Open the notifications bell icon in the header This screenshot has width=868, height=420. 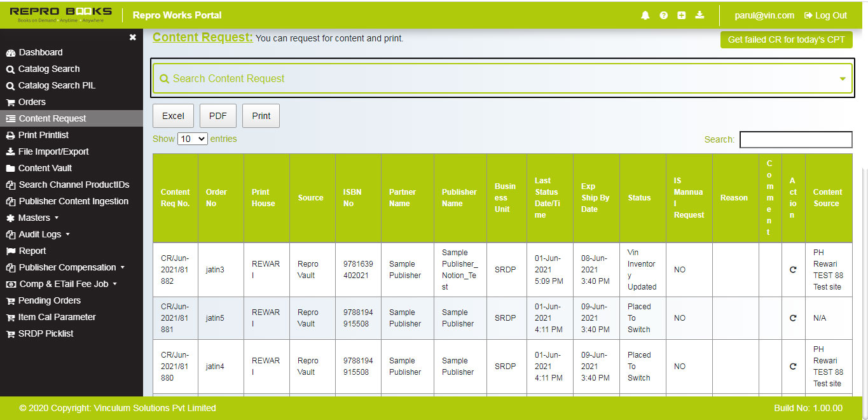(645, 15)
